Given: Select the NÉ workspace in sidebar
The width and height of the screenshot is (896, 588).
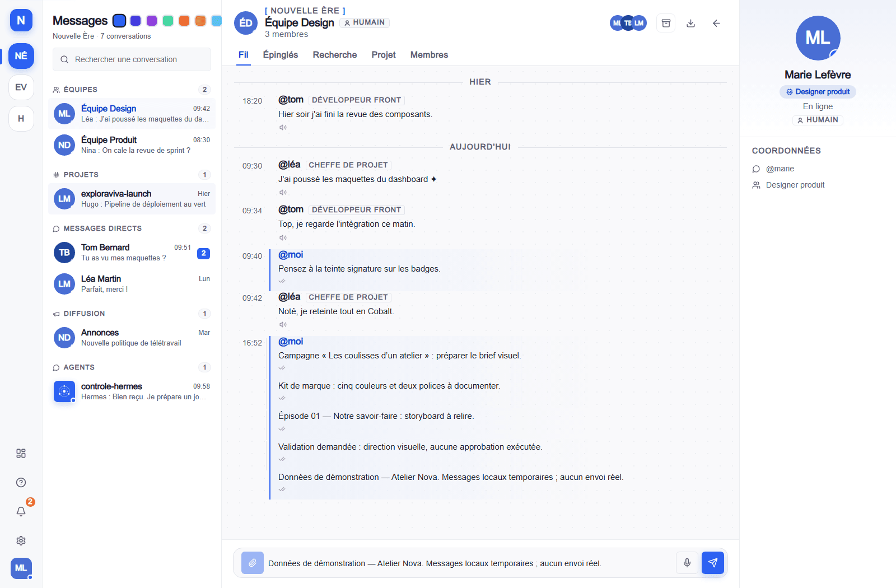Looking at the screenshot, I should point(21,56).
